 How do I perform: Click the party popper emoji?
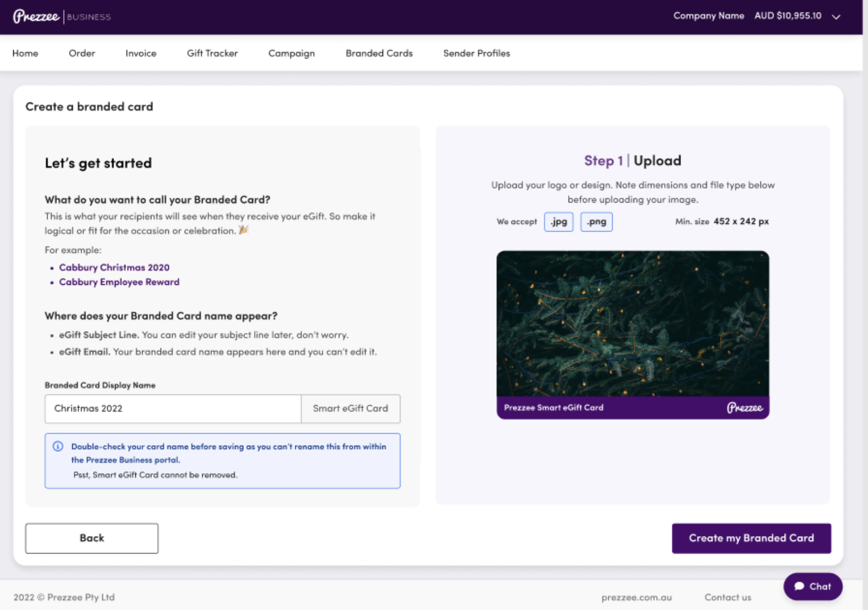click(244, 231)
